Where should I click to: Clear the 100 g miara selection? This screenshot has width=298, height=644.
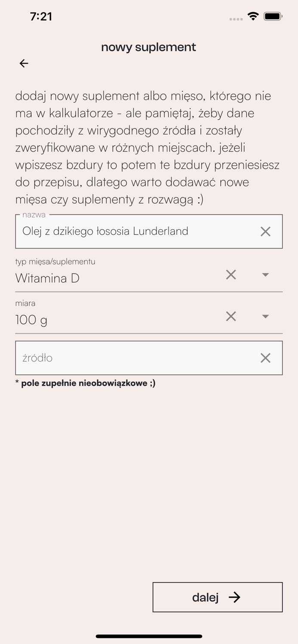click(x=231, y=316)
